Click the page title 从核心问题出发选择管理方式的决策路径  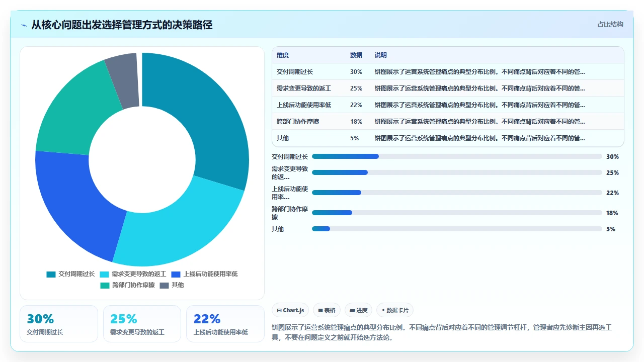pos(122,25)
